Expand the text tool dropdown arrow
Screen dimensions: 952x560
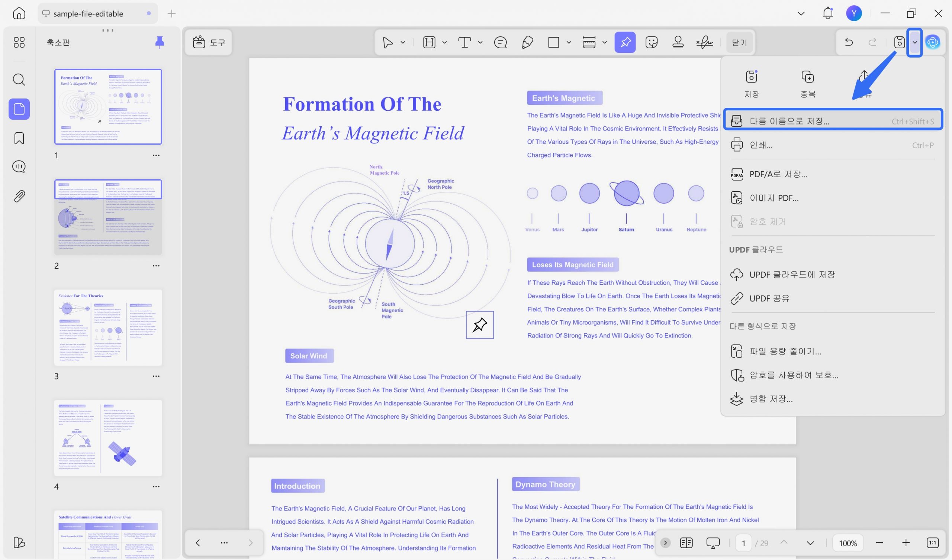480,42
